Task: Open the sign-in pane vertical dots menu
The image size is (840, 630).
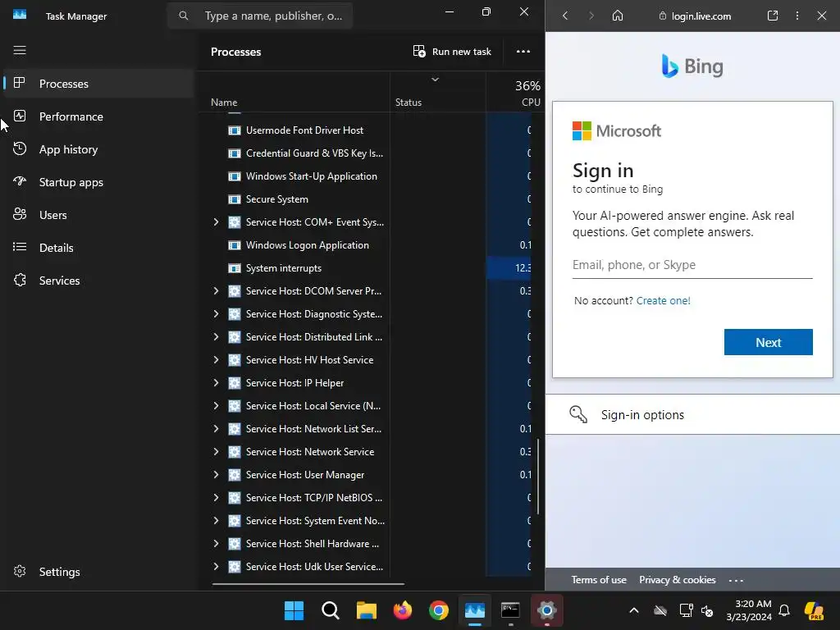Action: tap(797, 16)
